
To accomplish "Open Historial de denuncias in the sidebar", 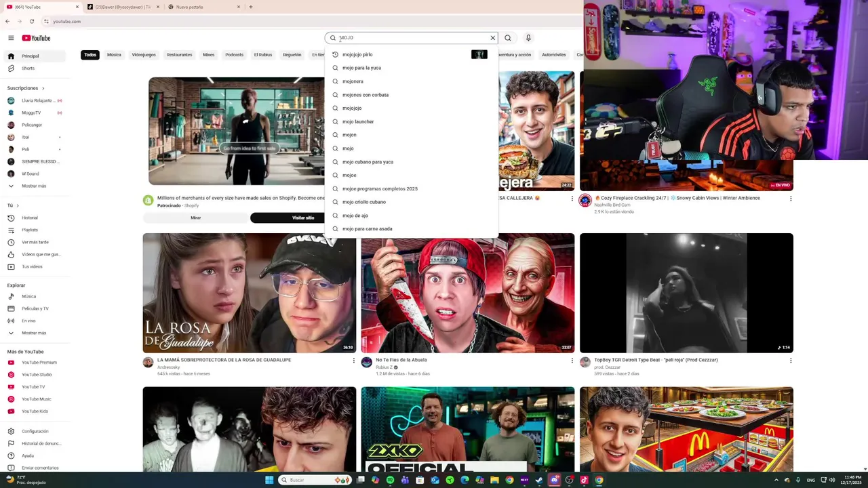I will click(34, 443).
